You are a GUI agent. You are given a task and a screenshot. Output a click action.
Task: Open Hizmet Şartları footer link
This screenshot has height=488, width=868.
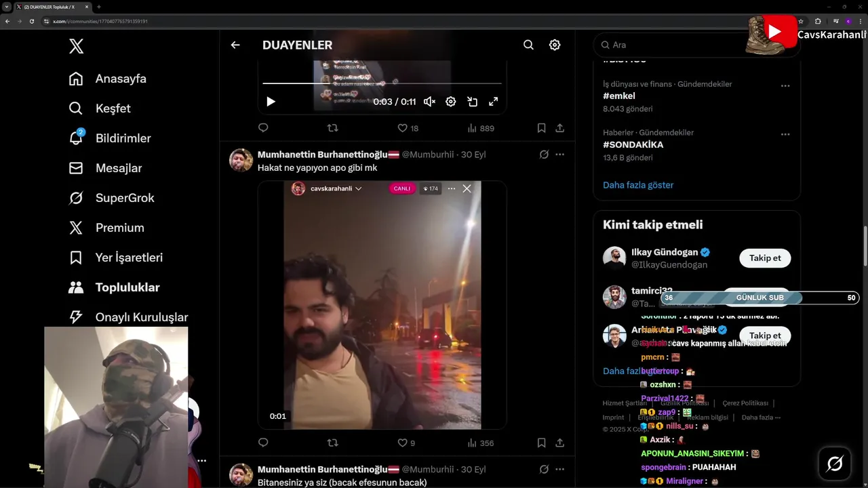tap(625, 403)
